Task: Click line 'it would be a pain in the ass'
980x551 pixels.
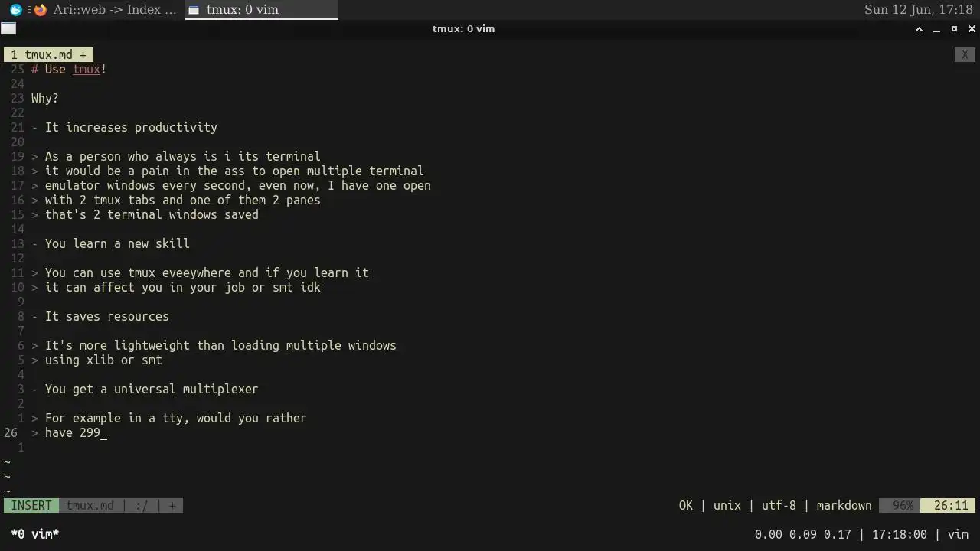Action: pyautogui.click(x=234, y=171)
